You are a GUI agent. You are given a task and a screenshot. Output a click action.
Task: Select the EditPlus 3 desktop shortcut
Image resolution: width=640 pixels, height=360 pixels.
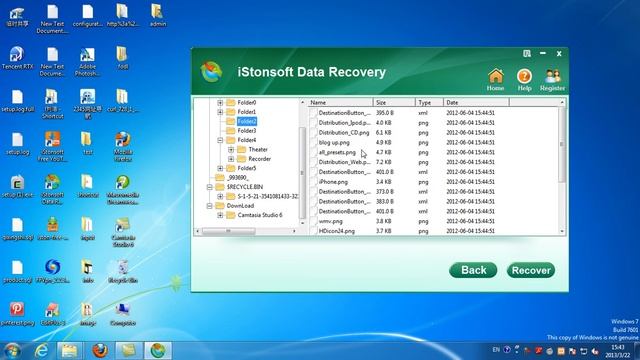point(52,314)
